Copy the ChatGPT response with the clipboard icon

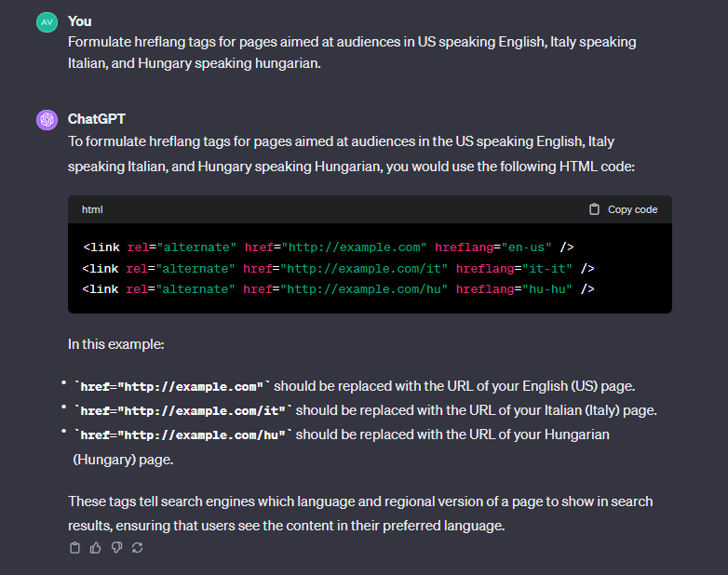tap(75, 548)
